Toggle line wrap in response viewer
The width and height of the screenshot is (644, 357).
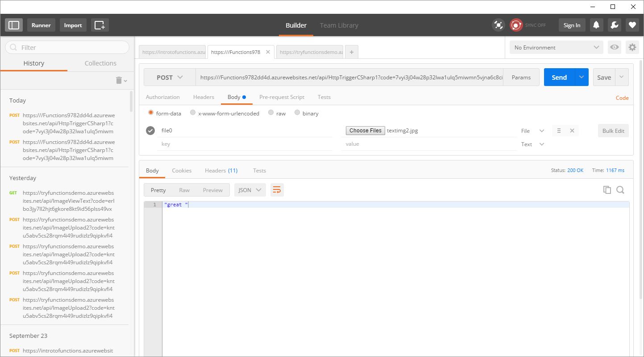point(277,190)
